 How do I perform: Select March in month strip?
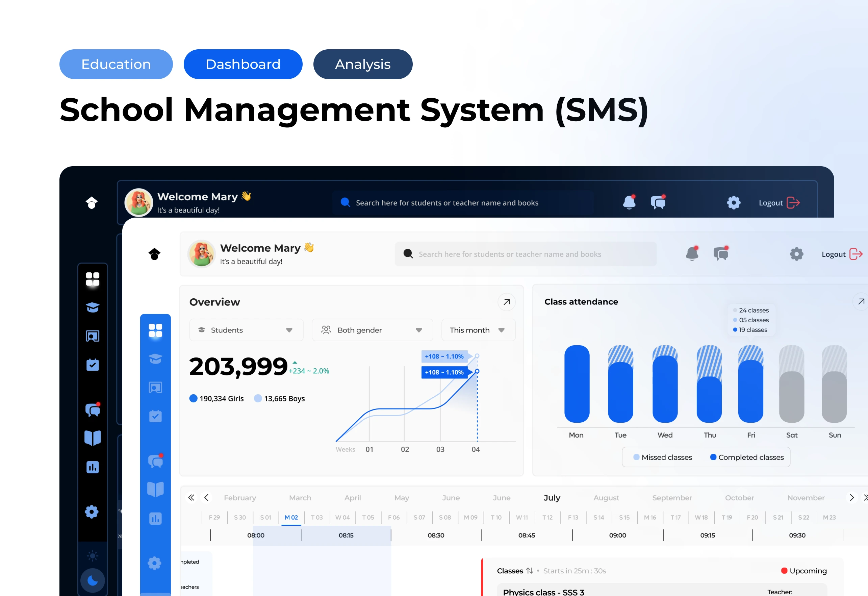pyautogui.click(x=300, y=498)
